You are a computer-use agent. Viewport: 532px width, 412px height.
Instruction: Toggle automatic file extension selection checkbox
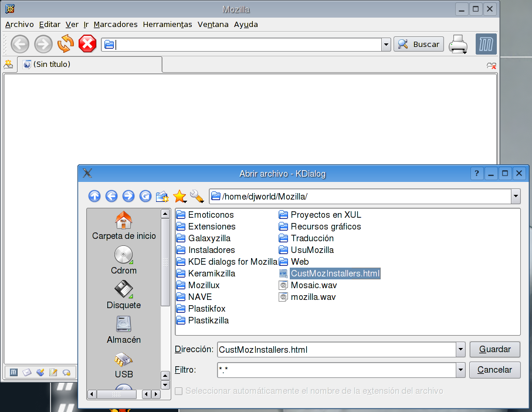click(178, 391)
